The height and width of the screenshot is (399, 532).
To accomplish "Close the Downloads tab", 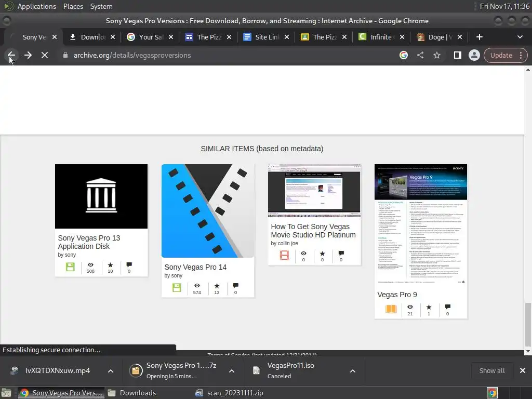I will coord(113,37).
